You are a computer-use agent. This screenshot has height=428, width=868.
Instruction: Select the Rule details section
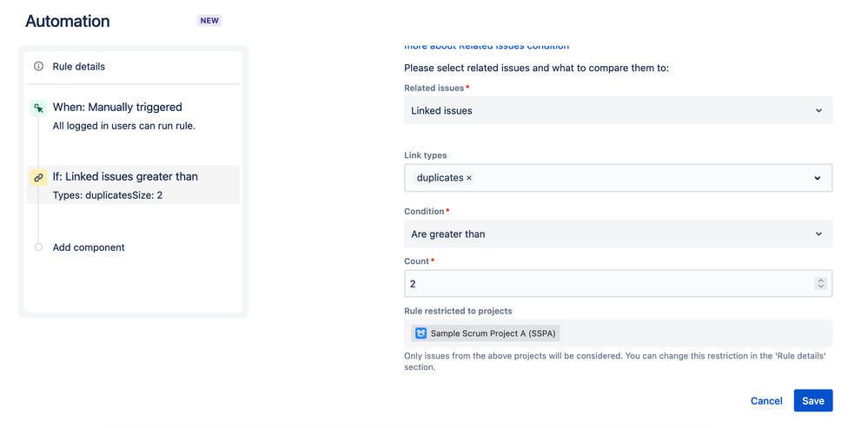click(x=79, y=67)
